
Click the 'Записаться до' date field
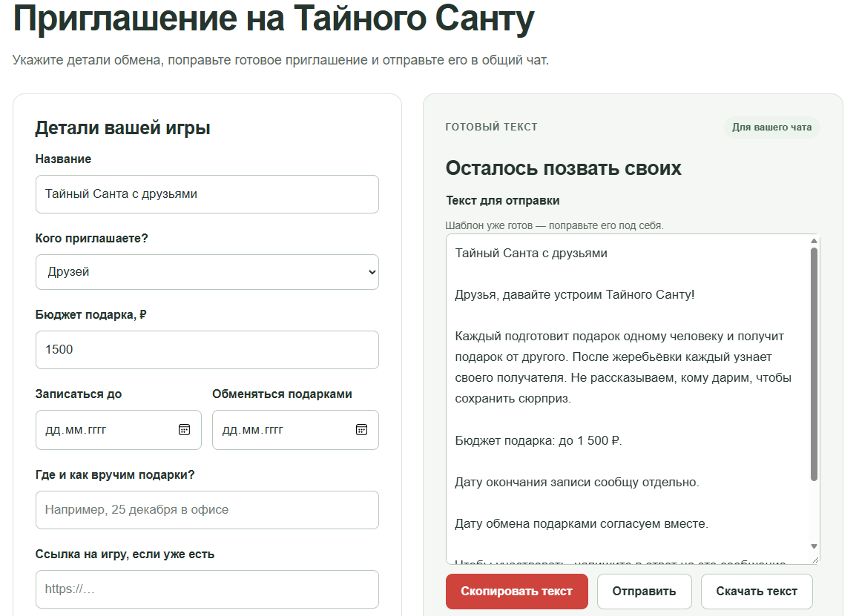[x=119, y=430]
